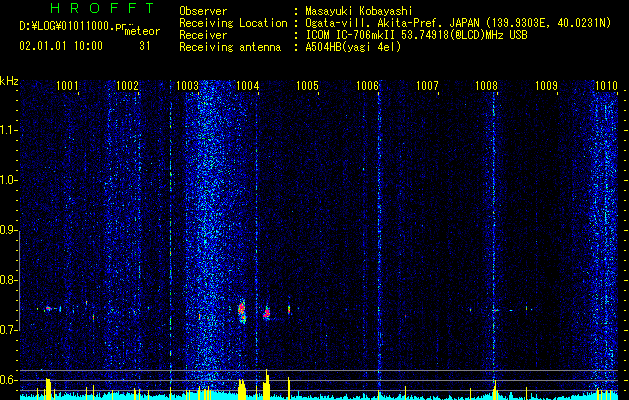Click the meteor count value 31

click(145, 46)
